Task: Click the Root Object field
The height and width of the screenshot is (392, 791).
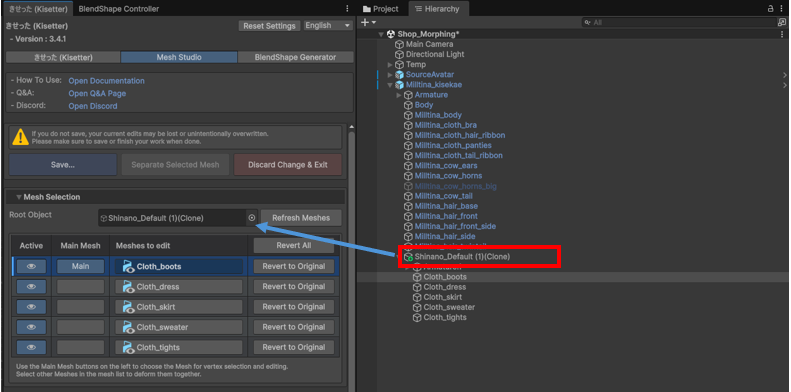Action: click(178, 218)
